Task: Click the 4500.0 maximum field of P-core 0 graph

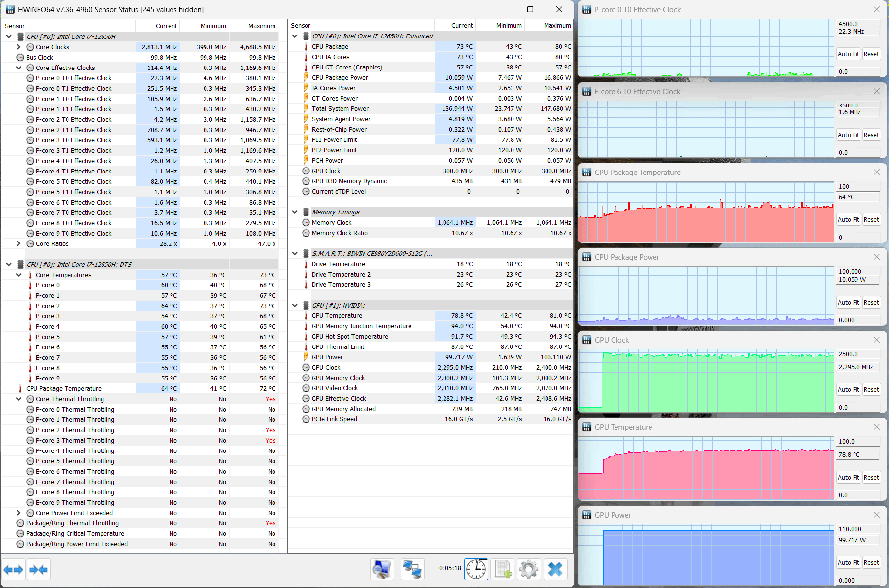Action: pyautogui.click(x=858, y=24)
